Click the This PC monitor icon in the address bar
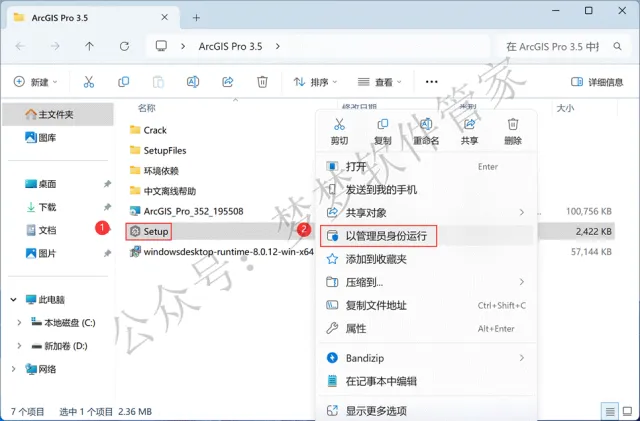This screenshot has width=640, height=421. 161,46
